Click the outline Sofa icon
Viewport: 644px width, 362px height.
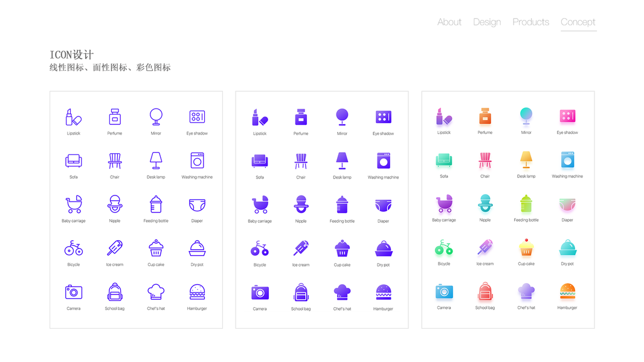(x=74, y=161)
